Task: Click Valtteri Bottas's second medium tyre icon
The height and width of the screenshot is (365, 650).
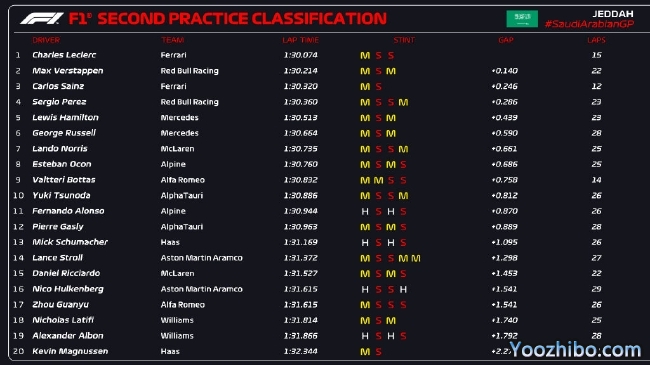Action: point(378,180)
